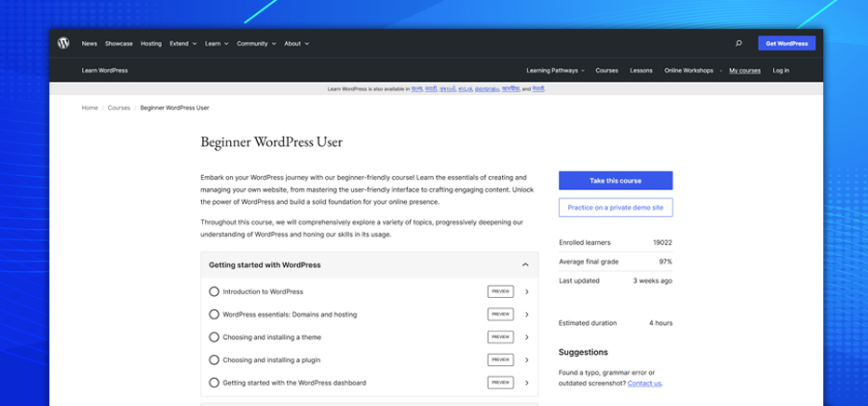868x406 pixels.
Task: Open Choosing and installing a theme title
Action: [272, 337]
